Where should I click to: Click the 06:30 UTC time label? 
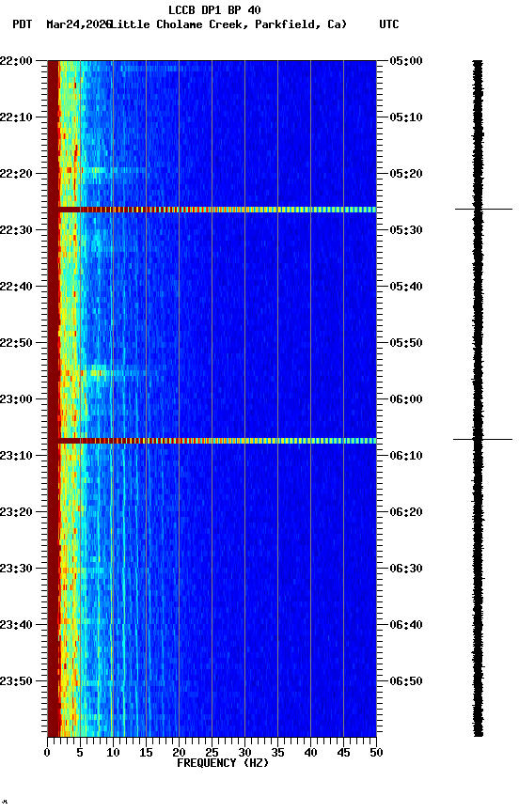(x=406, y=569)
